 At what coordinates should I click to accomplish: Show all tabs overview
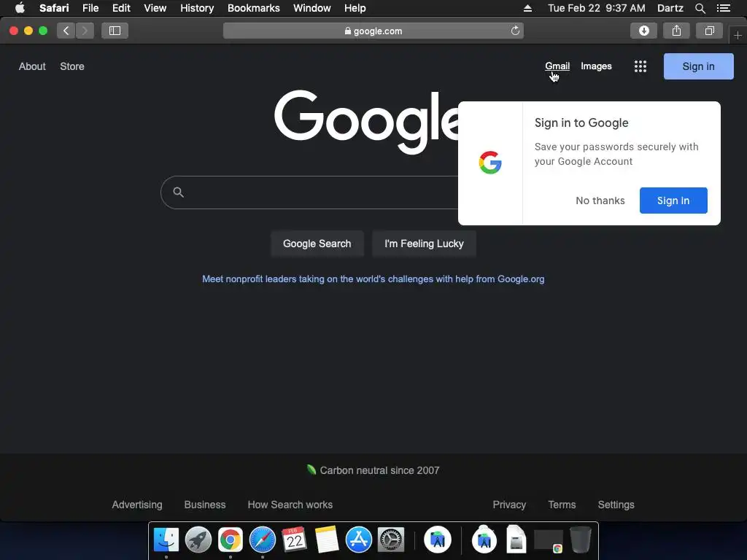709,31
